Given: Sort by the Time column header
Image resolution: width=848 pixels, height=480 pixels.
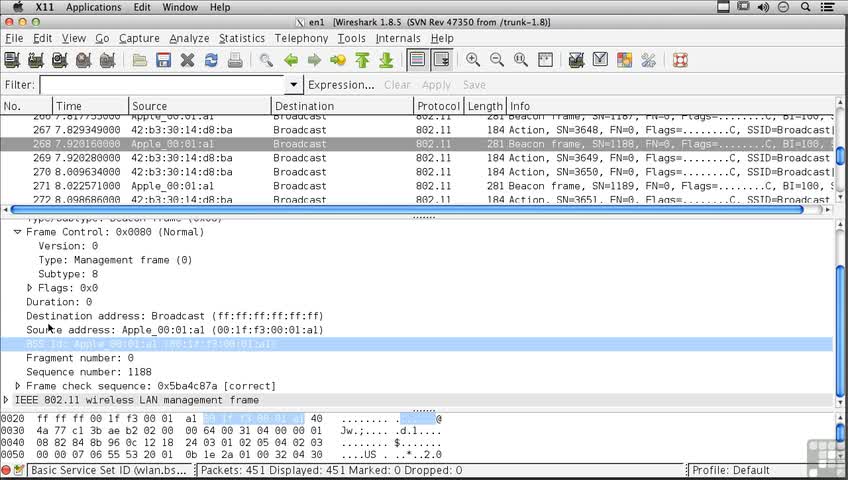Looking at the screenshot, I should pyautogui.click(x=90, y=106).
